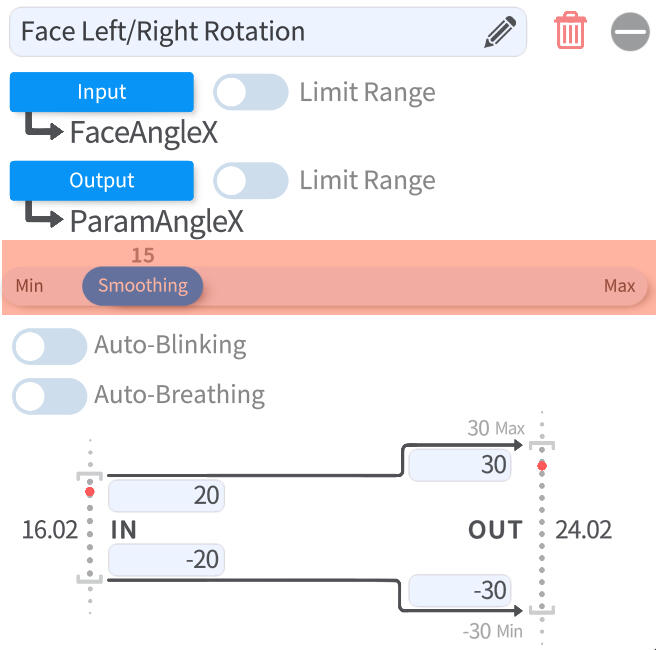Viewport: 656px width, 650px height.
Task: Click the Max end of Smoothing slider
Action: pyautogui.click(x=619, y=286)
